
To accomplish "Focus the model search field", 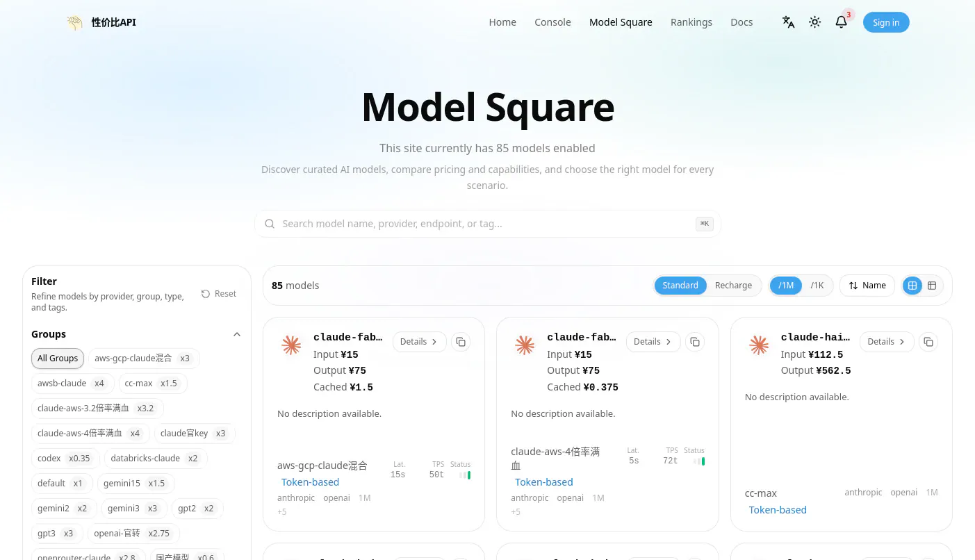I will [x=488, y=224].
